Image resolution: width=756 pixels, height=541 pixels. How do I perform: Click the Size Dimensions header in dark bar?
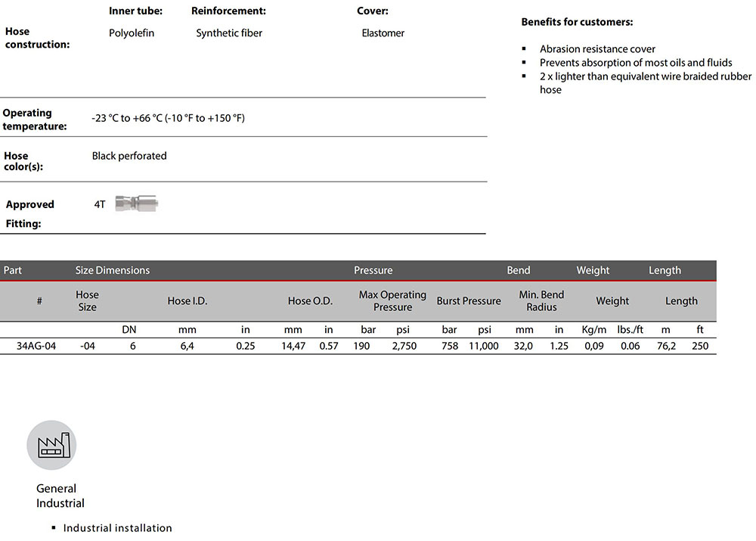(113, 270)
